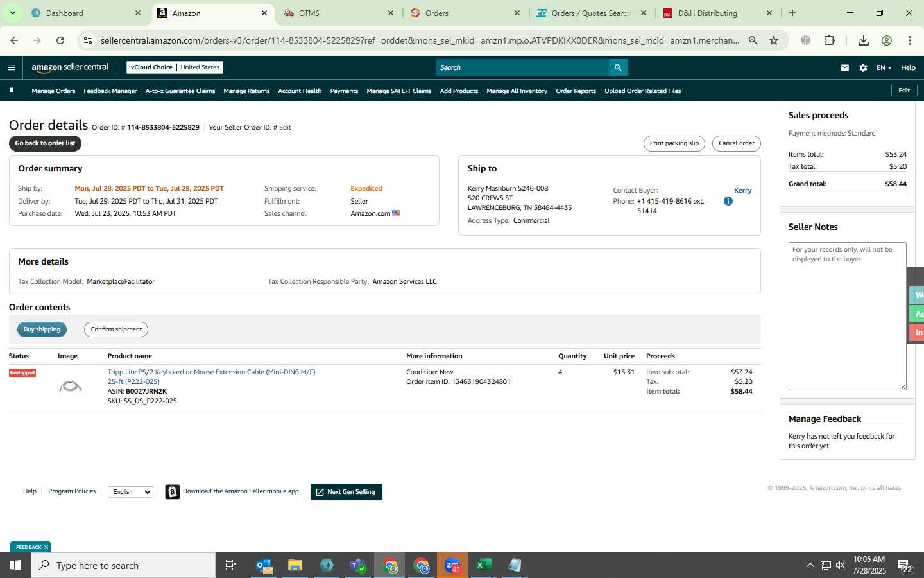Open the messages envelope icon
The height and width of the screenshot is (578, 924).
pos(844,67)
